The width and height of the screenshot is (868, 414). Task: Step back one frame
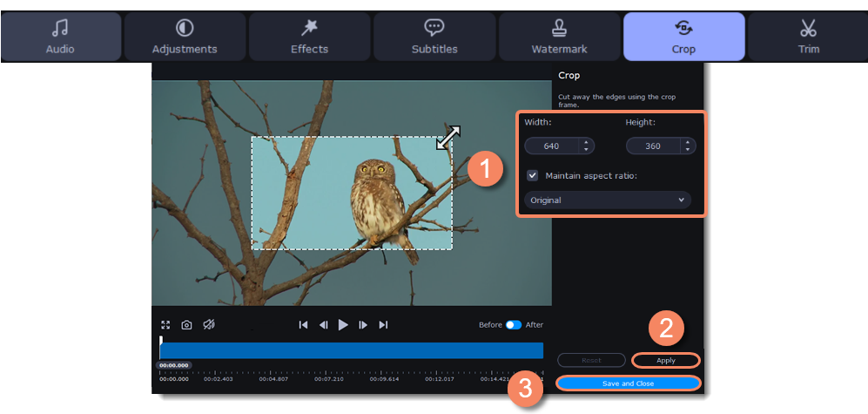[323, 325]
